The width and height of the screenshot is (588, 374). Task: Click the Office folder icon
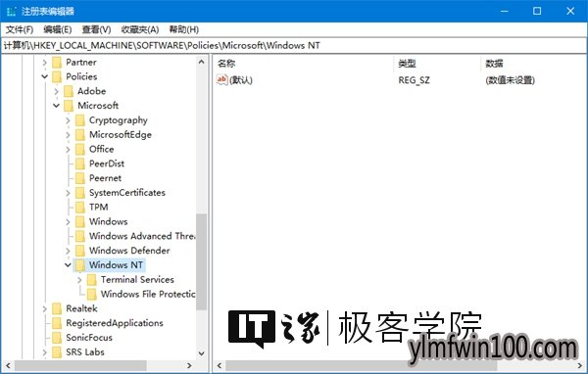coord(80,149)
